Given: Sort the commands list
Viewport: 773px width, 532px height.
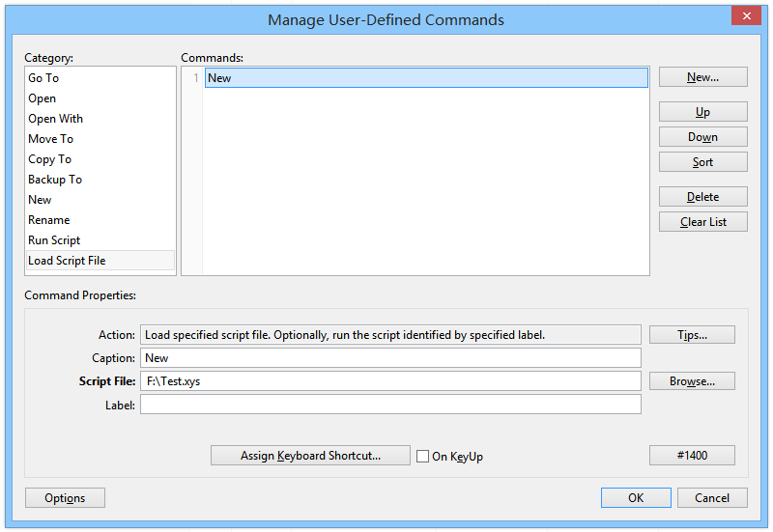Looking at the screenshot, I should [x=702, y=162].
